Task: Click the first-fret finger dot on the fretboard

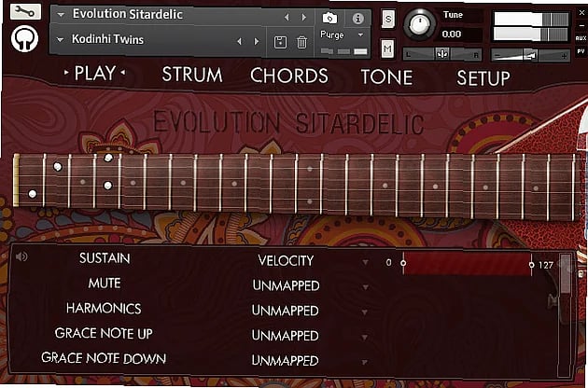Action: (57, 166)
